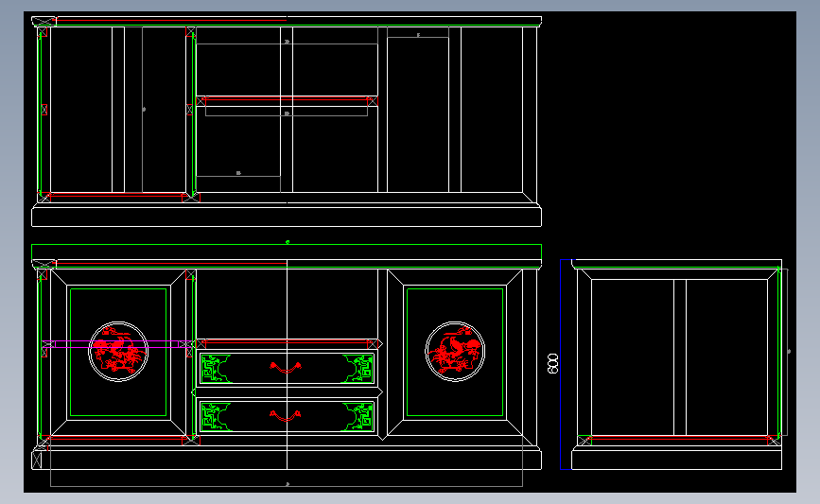Image resolution: width=820 pixels, height=504 pixels.
Task: Select the green inner panel rectangle of right door
Action: [x=455, y=353]
